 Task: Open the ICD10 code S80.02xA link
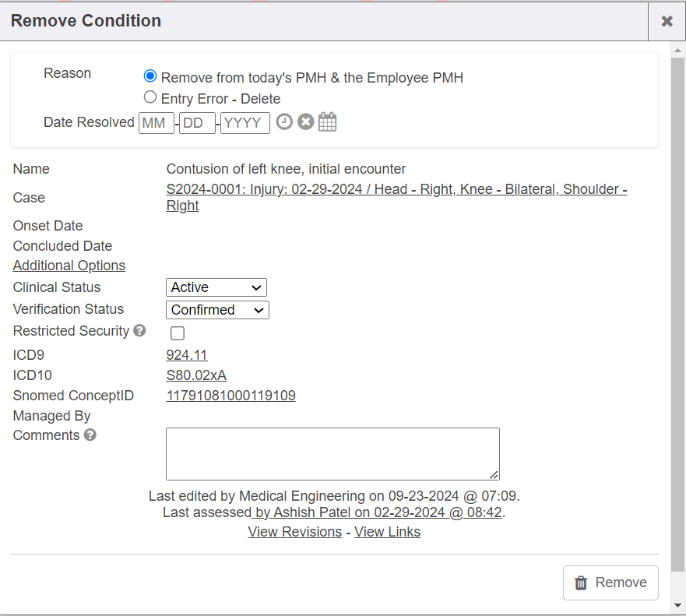196,375
